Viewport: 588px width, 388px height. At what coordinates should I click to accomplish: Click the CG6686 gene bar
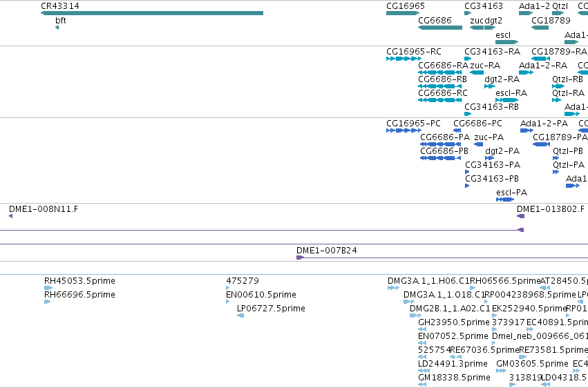tap(440, 28)
